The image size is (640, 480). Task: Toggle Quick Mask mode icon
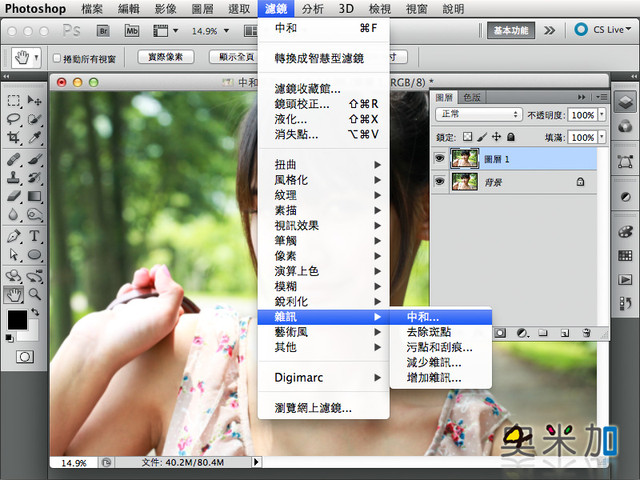coord(25,357)
